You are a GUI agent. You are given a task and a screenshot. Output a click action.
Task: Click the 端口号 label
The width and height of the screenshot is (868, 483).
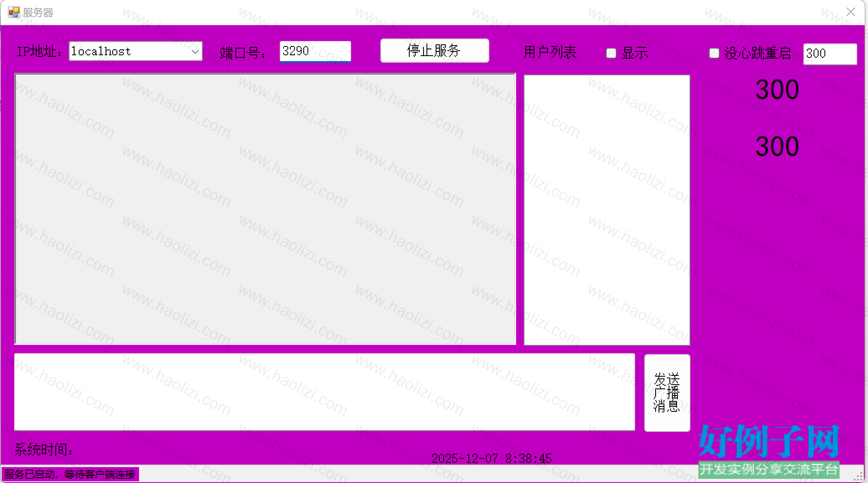tap(243, 53)
